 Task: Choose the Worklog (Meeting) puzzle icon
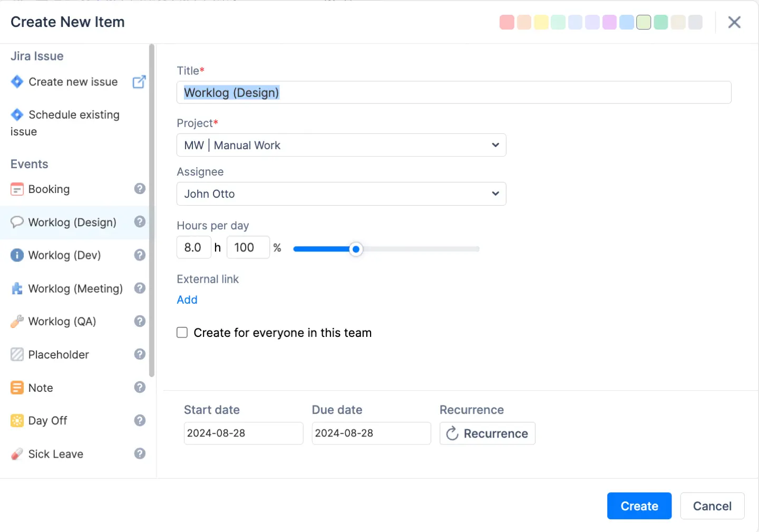[17, 288]
